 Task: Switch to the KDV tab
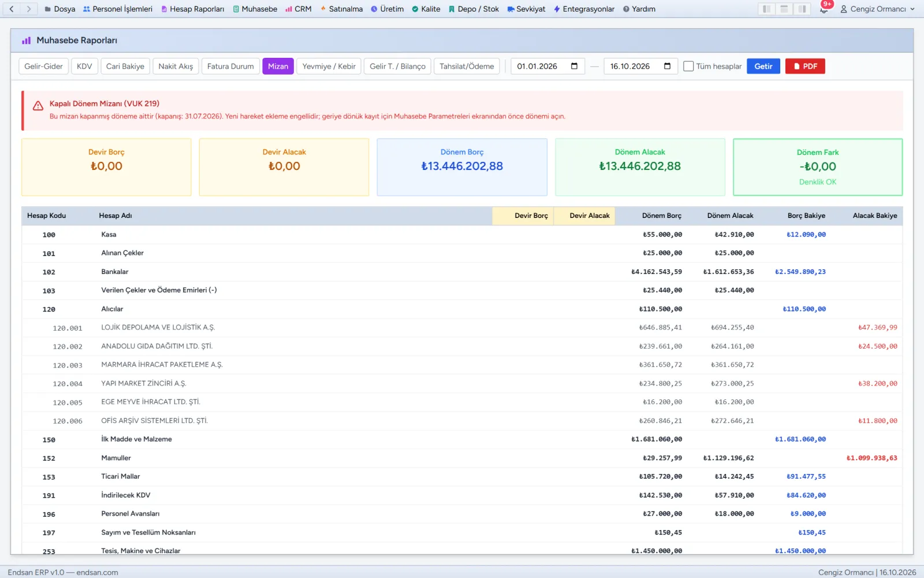84,66
